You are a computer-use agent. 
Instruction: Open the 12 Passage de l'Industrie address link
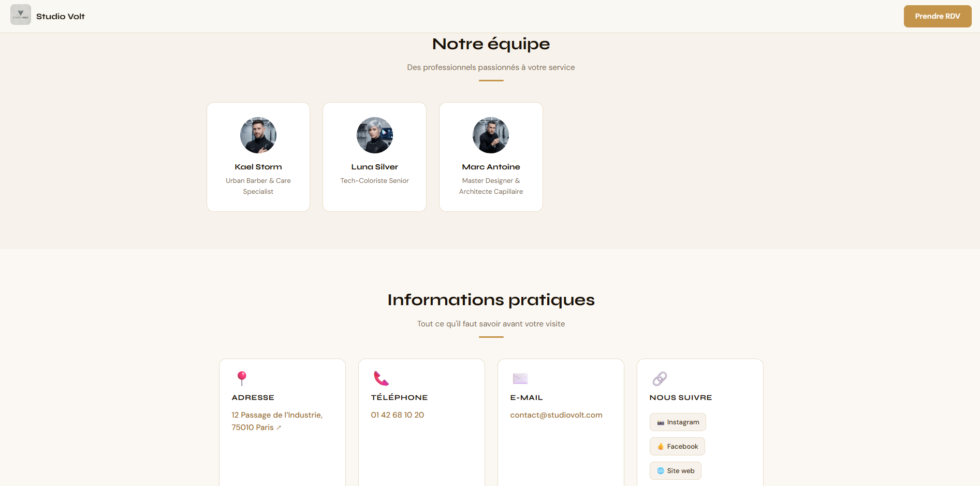point(277,421)
